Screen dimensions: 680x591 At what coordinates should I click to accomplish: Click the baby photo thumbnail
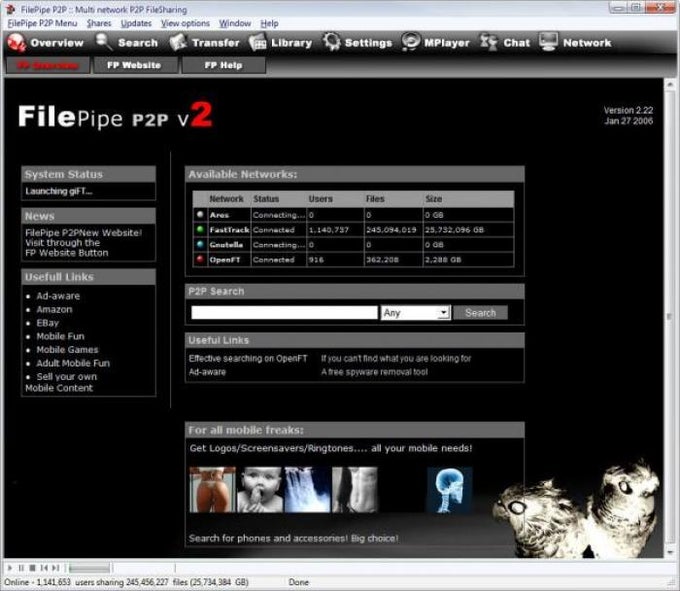pos(260,490)
